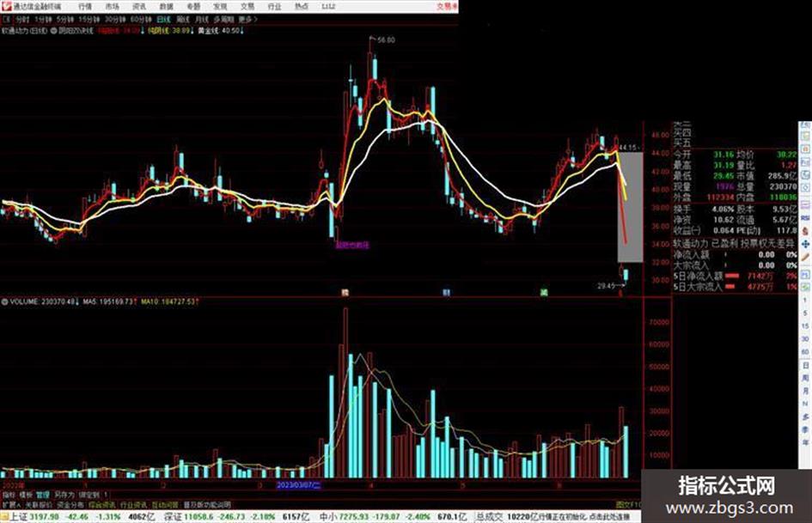
Task: Click the blue four-arrow move icon in sidebar
Action: 805,244
